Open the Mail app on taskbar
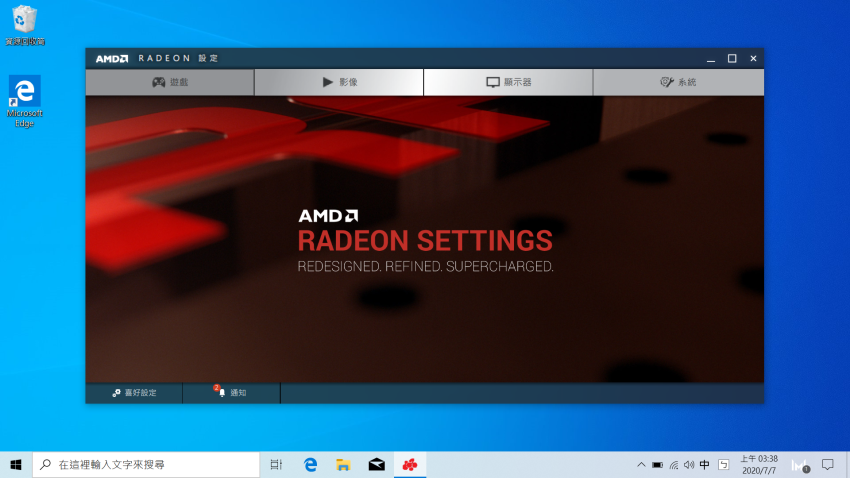The height and width of the screenshot is (478, 850). pyautogui.click(x=377, y=464)
